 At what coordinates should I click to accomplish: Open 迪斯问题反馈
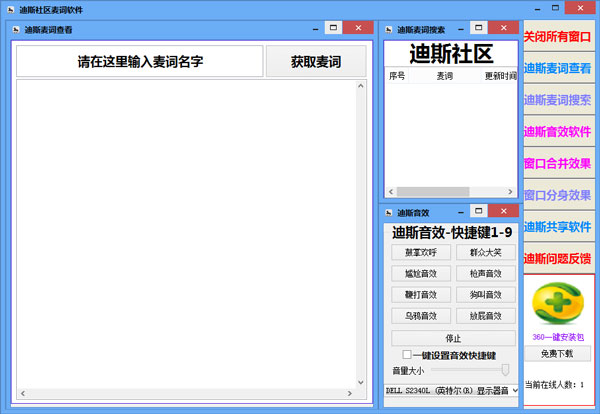[558, 258]
